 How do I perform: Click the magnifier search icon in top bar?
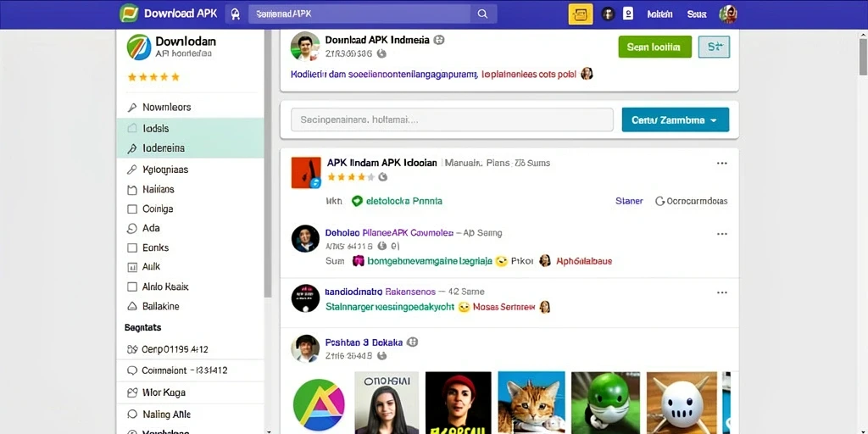tap(482, 14)
